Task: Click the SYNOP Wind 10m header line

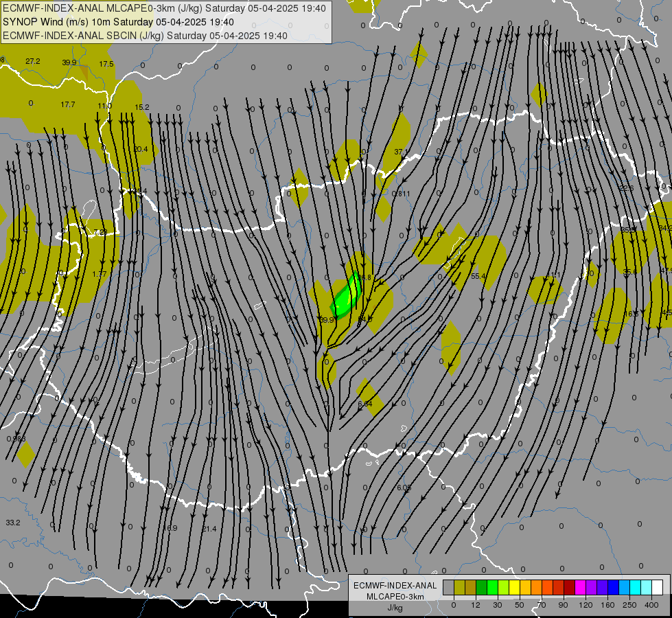Action: [118, 22]
